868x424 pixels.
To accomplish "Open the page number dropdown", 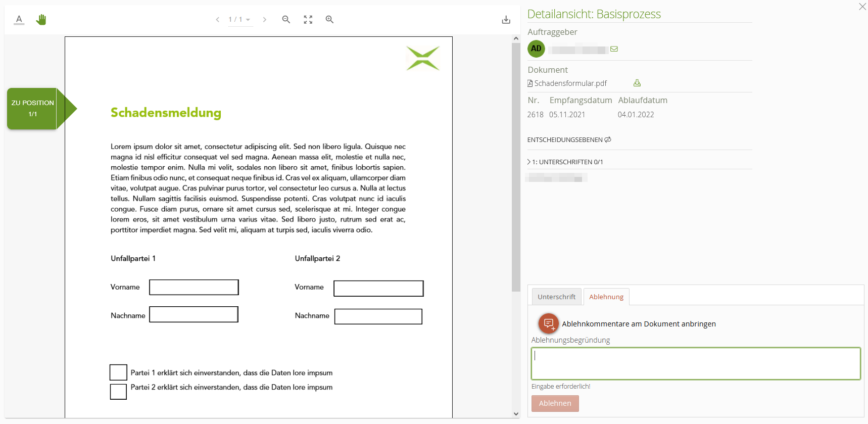I will (x=240, y=20).
